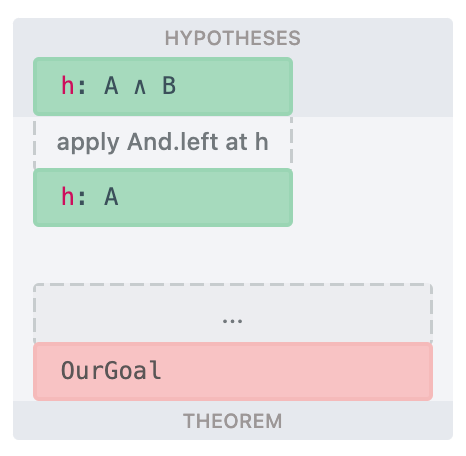Click the three dots in the dashed box

pyautogui.click(x=233, y=321)
